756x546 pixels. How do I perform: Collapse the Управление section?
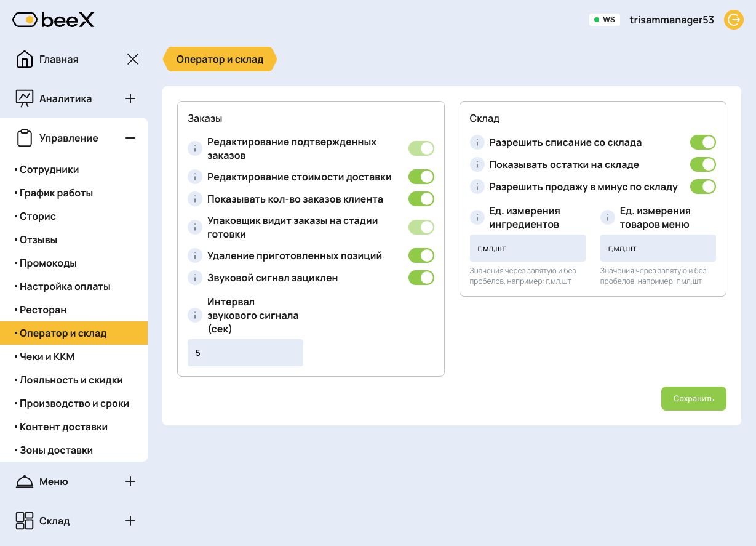pos(130,138)
